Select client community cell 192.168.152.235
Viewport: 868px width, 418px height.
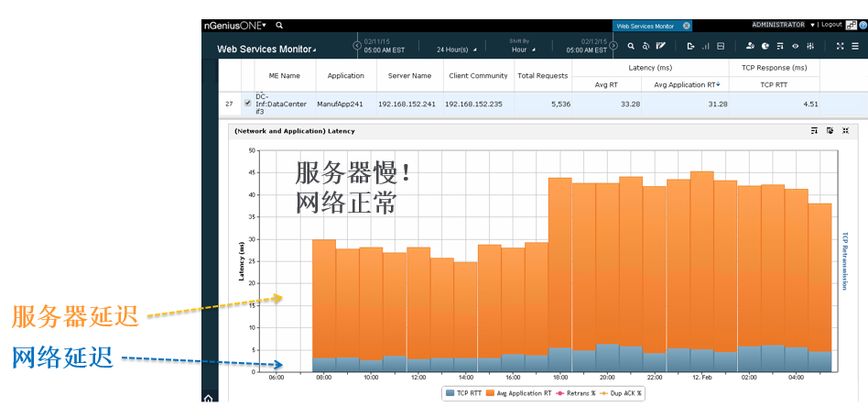tap(478, 104)
